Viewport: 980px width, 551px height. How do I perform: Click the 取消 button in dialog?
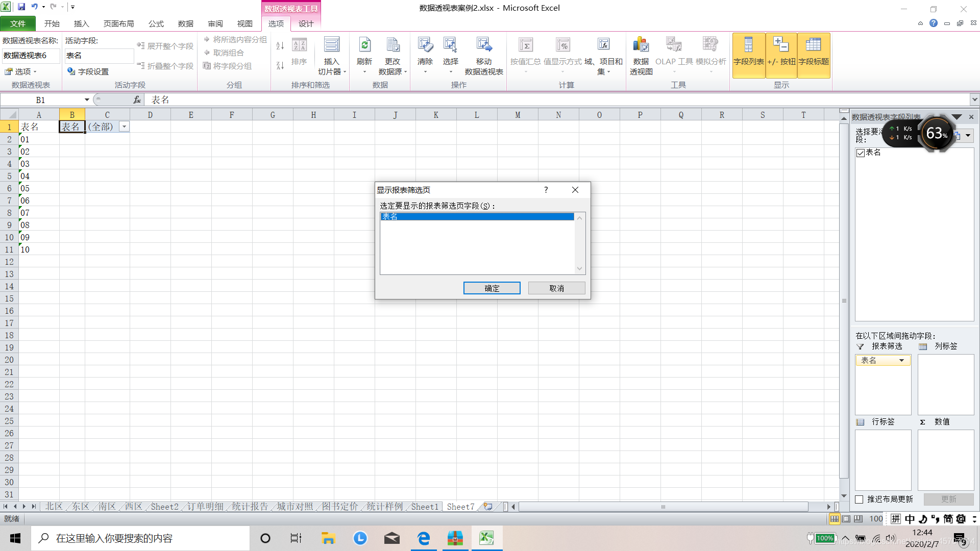point(556,288)
